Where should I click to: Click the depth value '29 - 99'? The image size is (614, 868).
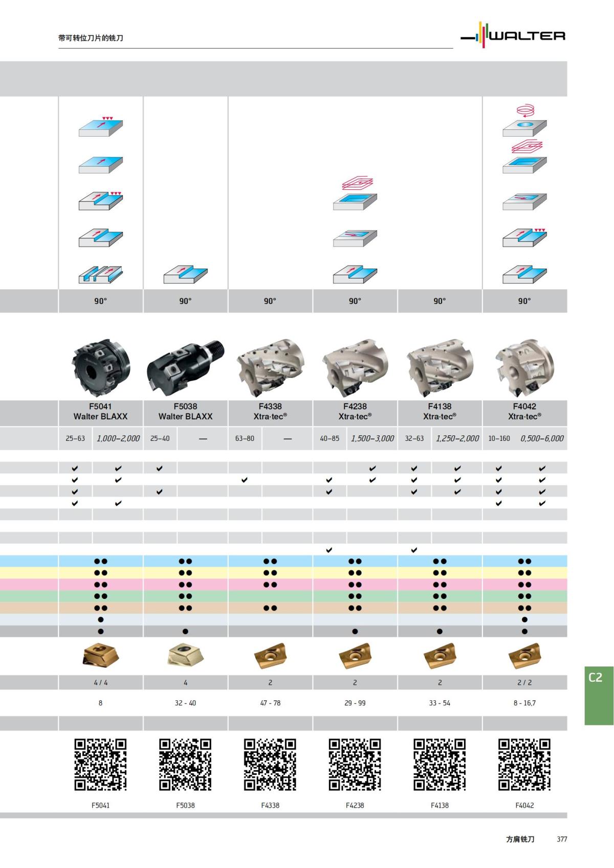pyautogui.click(x=355, y=703)
